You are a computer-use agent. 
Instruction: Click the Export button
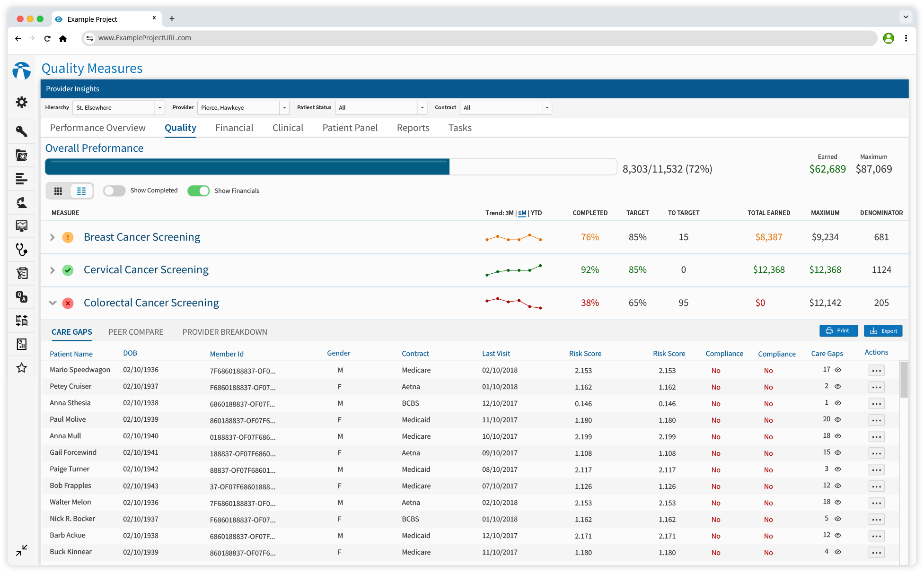tap(883, 331)
